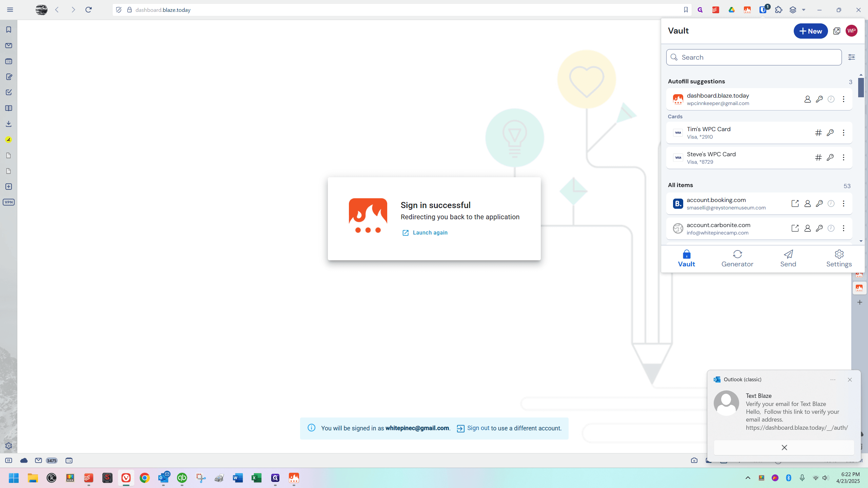The width and height of the screenshot is (868, 488).
Task: Open more options for account.booking.com
Action: [844, 204]
